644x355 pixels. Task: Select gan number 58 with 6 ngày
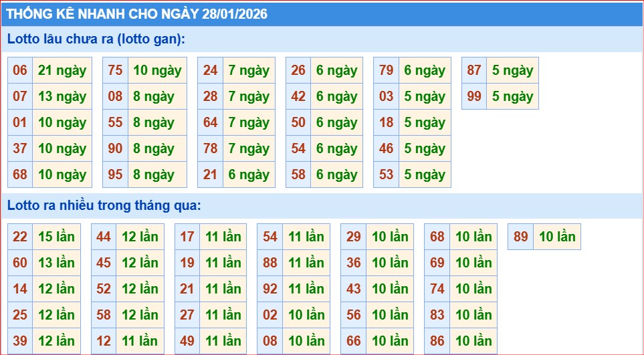(298, 175)
